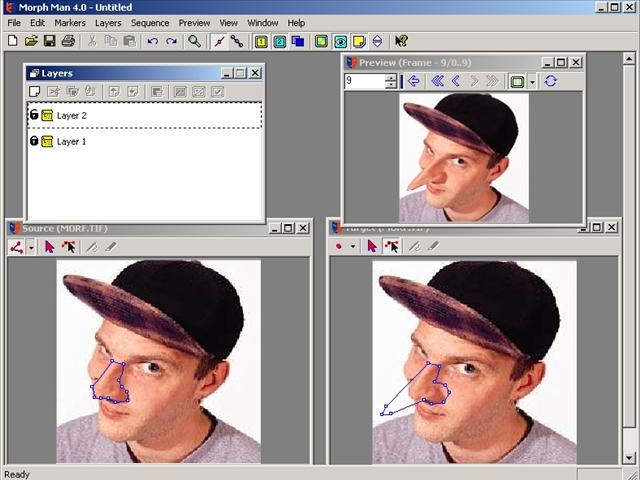This screenshot has height=480, width=640.
Task: Choose the node edit tool in Source window
Action: click(69, 247)
